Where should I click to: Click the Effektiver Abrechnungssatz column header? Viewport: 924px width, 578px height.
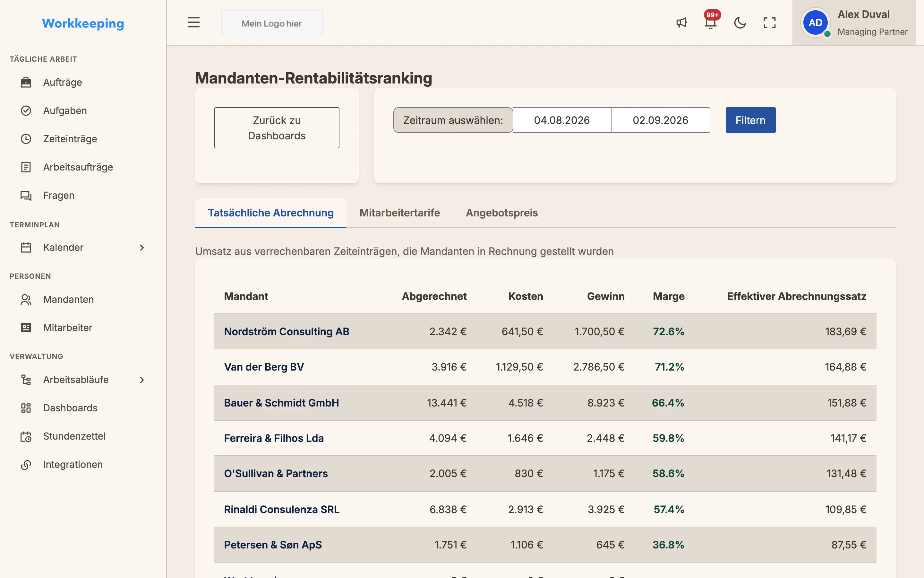tap(797, 296)
